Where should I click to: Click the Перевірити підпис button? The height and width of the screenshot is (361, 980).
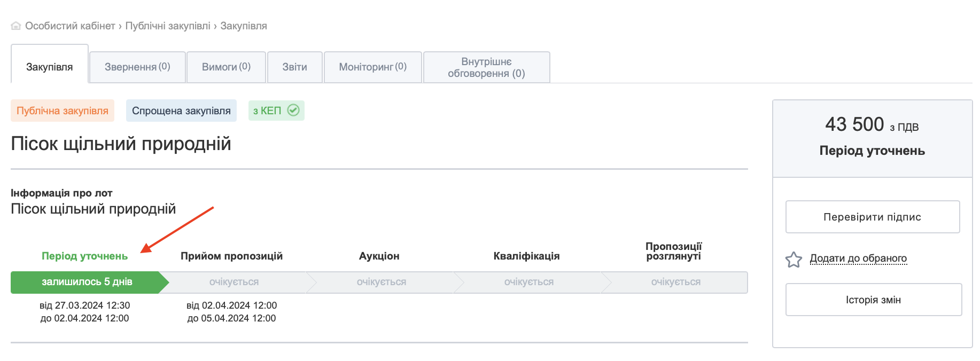pos(872,217)
